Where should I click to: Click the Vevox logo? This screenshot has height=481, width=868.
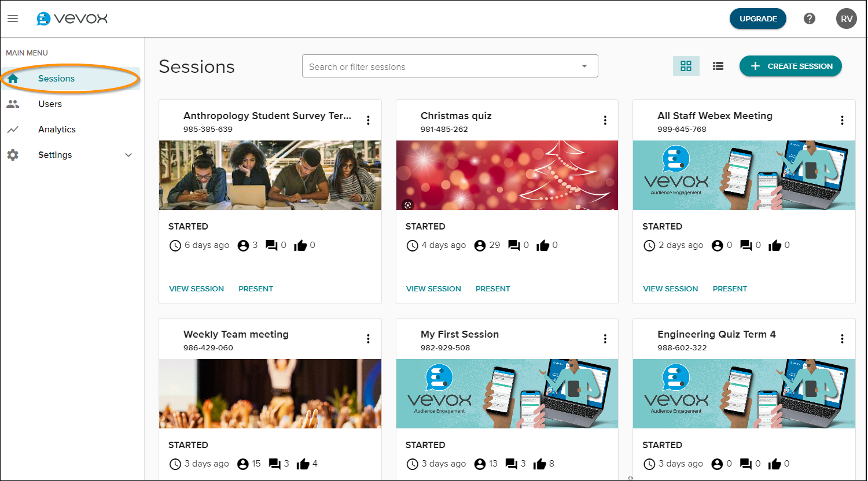click(72, 18)
